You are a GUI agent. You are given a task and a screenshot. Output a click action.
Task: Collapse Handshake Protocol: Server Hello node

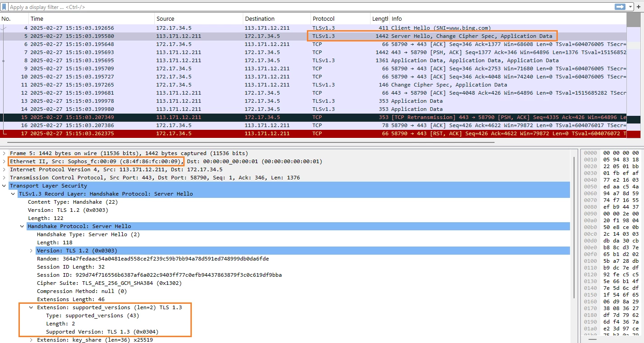pos(22,226)
